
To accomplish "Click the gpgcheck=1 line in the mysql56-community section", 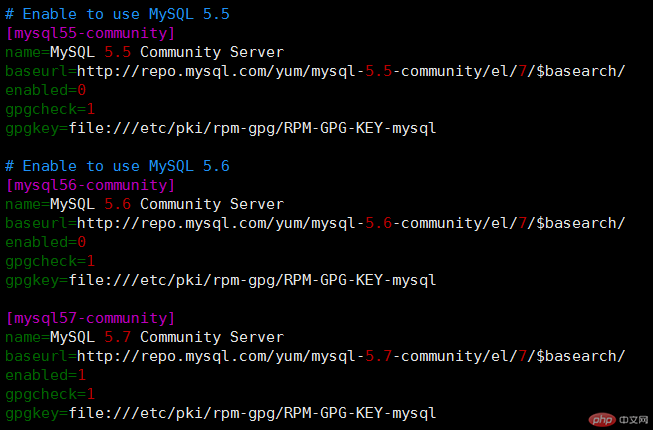I will (50, 261).
